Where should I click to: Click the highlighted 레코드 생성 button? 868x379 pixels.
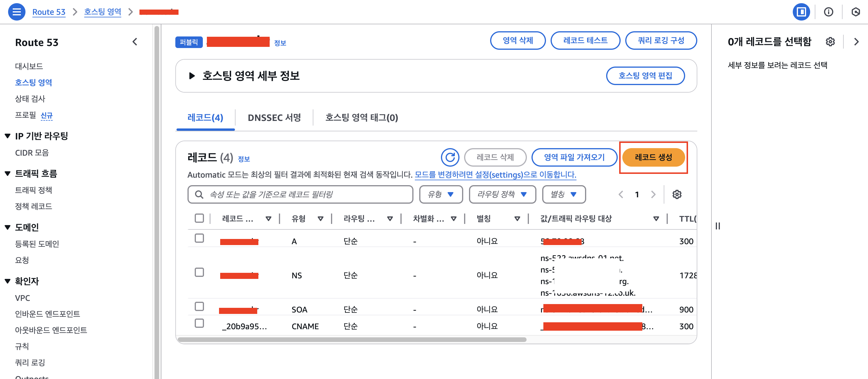click(653, 157)
